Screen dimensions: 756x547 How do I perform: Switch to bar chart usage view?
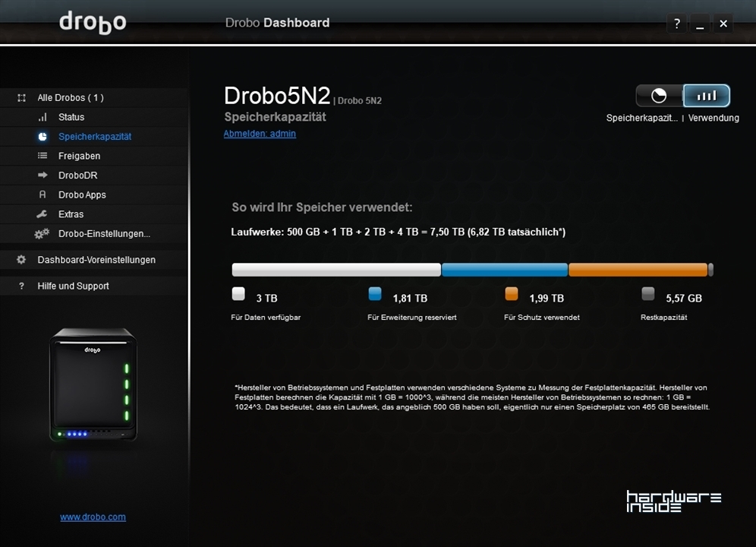(707, 96)
